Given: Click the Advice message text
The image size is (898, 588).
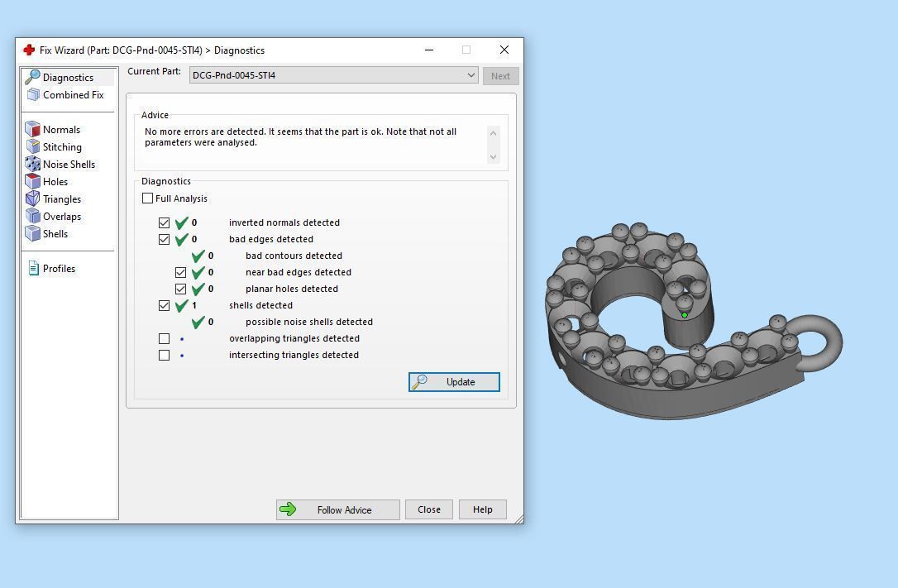Looking at the screenshot, I should coord(301,136).
